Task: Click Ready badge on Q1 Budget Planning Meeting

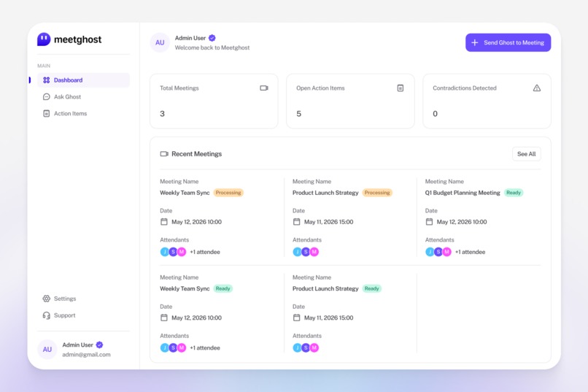Action: coord(514,193)
